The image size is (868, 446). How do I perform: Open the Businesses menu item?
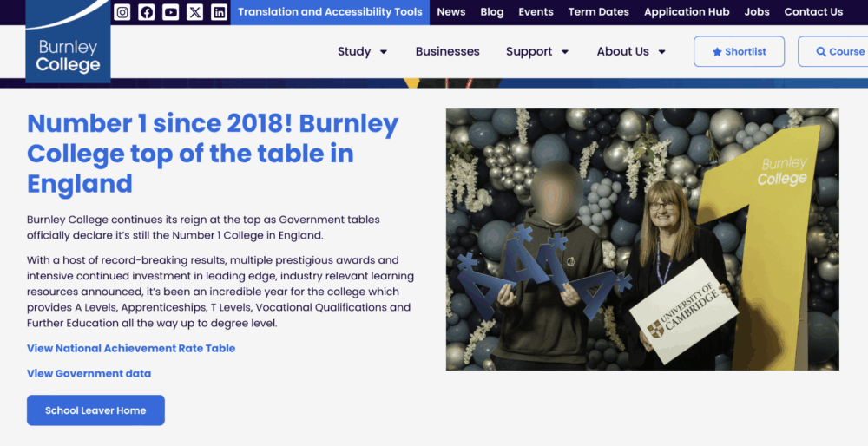pos(447,51)
